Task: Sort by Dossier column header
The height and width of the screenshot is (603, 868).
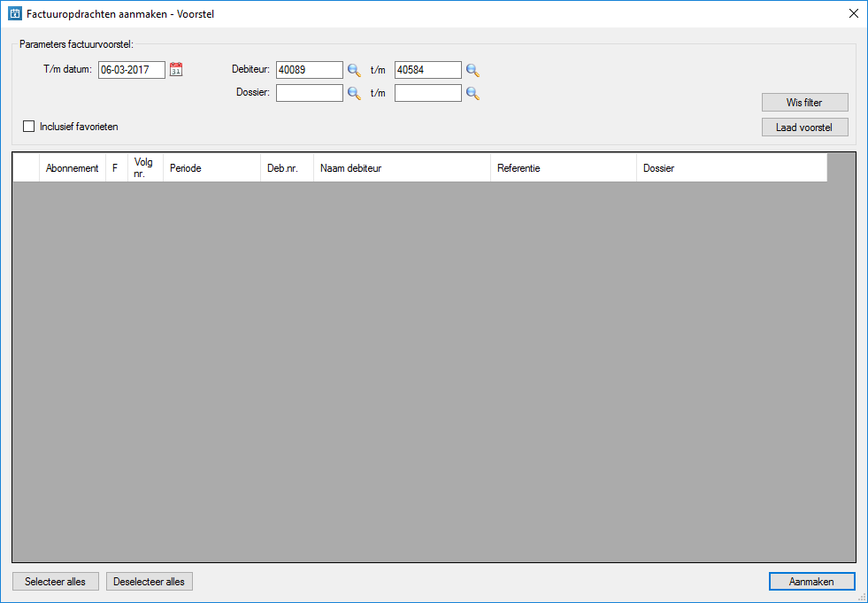Action: click(x=733, y=168)
